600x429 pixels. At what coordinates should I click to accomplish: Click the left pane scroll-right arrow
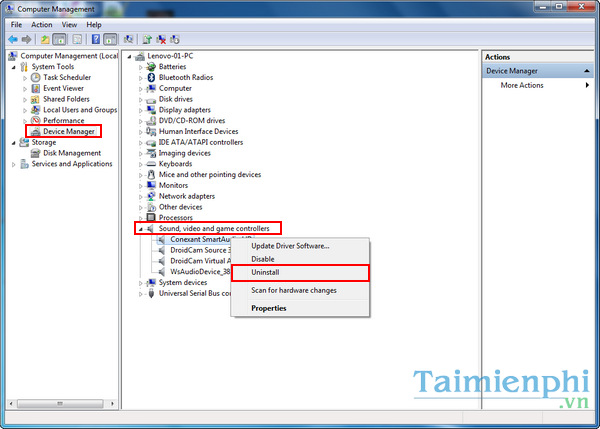tap(112, 404)
